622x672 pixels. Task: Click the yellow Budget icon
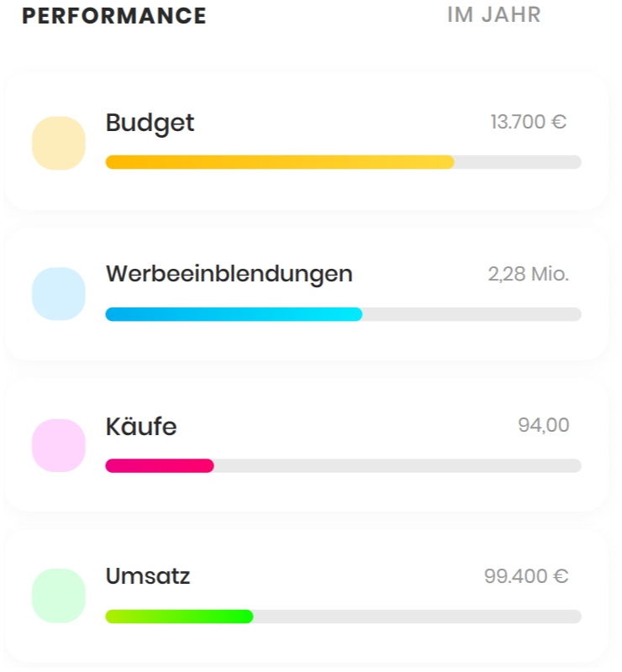coord(59,143)
